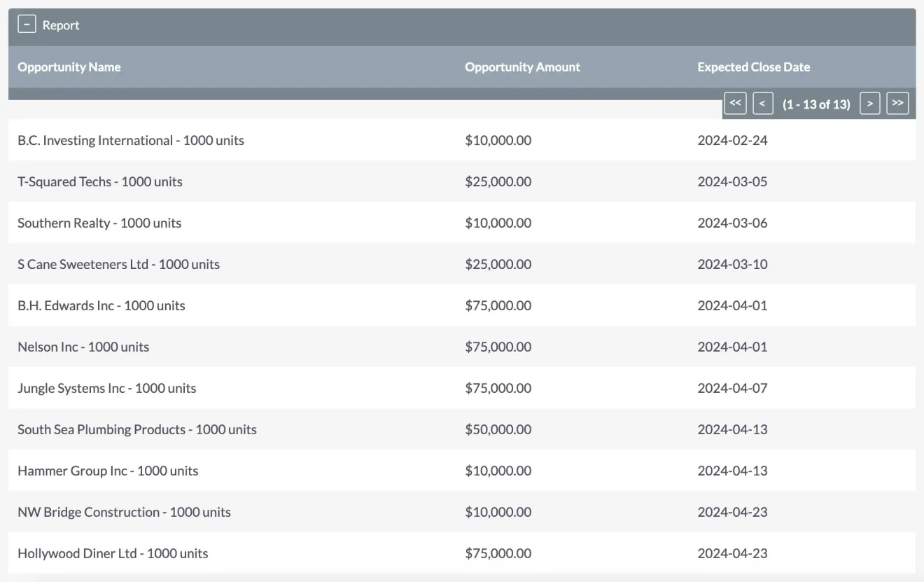The width and height of the screenshot is (924, 582).
Task: Click the Hammer Group Inc amount value
Action: [x=498, y=471]
